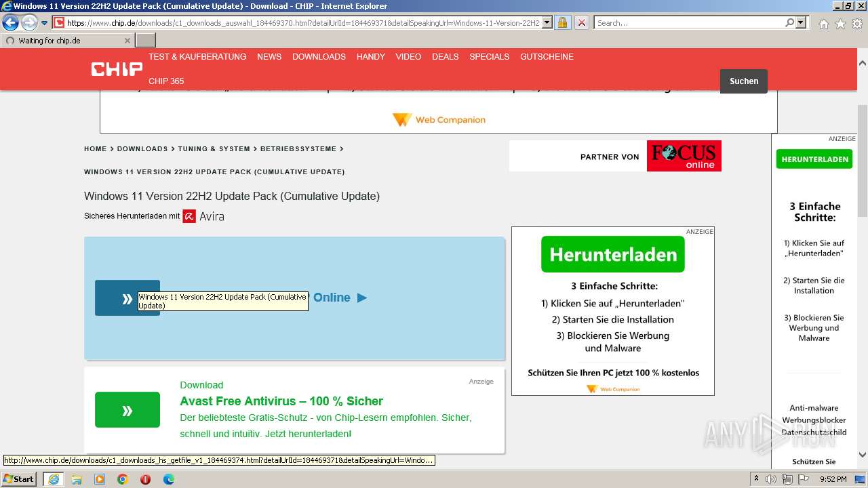This screenshot has width=868, height=488.
Task: Go to DOWNLOADS breadcrumb
Action: (142, 149)
